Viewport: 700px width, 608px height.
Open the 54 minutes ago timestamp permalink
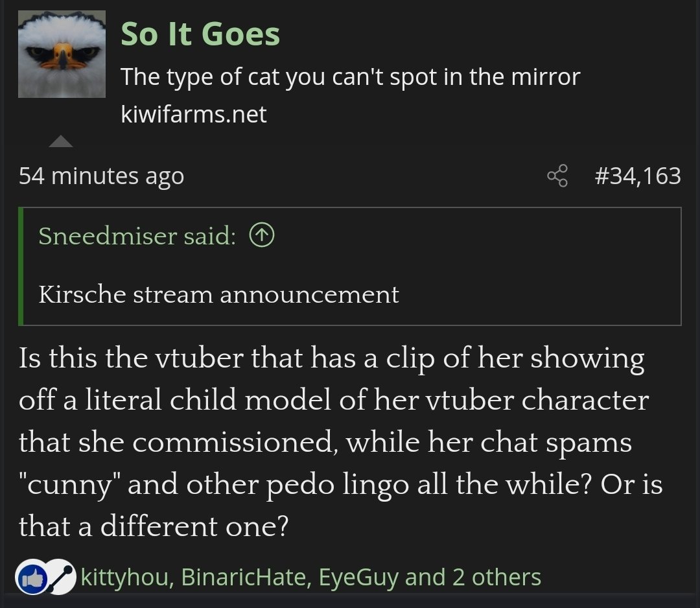101,176
